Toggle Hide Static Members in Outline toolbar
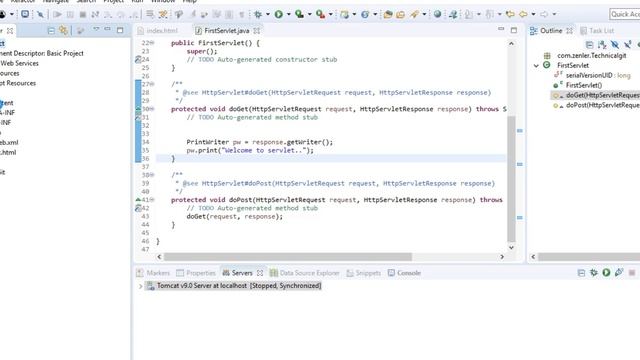This screenshot has height=360, width=640. click(628, 44)
